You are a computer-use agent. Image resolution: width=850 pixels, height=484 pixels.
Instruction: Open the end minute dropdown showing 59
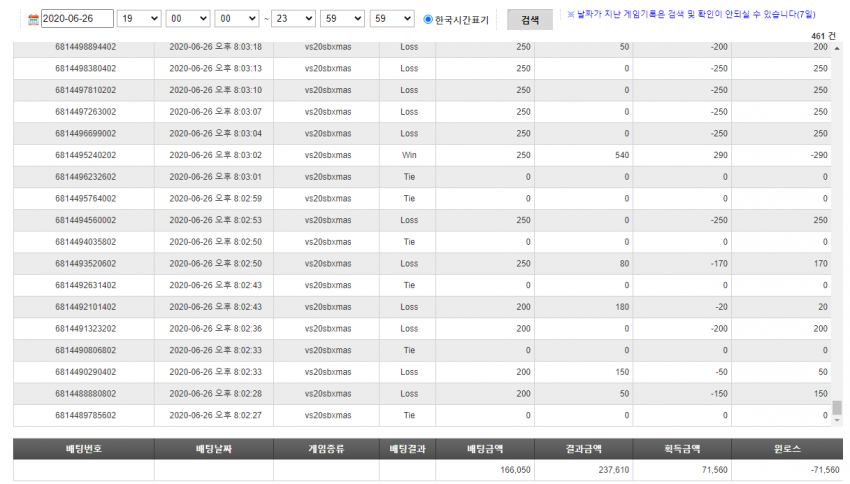tap(342, 18)
